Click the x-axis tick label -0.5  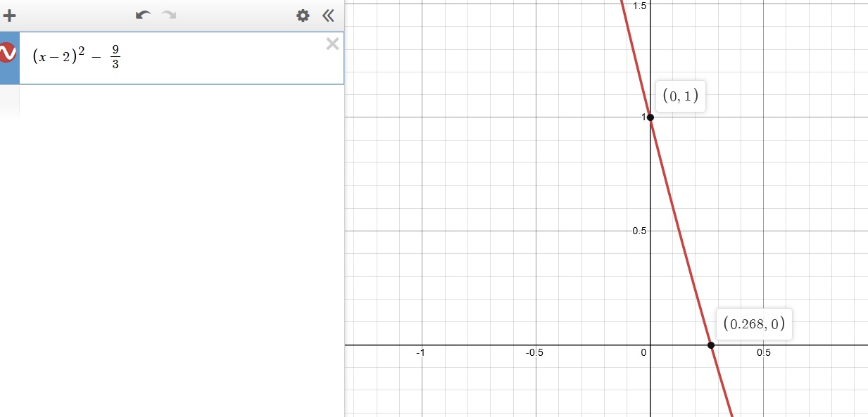click(x=534, y=353)
